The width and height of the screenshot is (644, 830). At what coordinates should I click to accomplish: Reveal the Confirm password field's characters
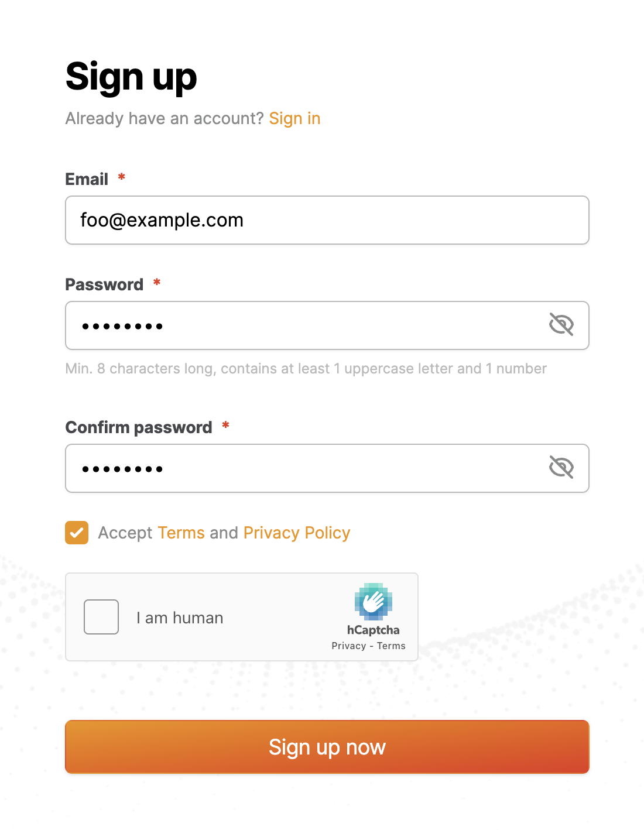[x=561, y=467]
